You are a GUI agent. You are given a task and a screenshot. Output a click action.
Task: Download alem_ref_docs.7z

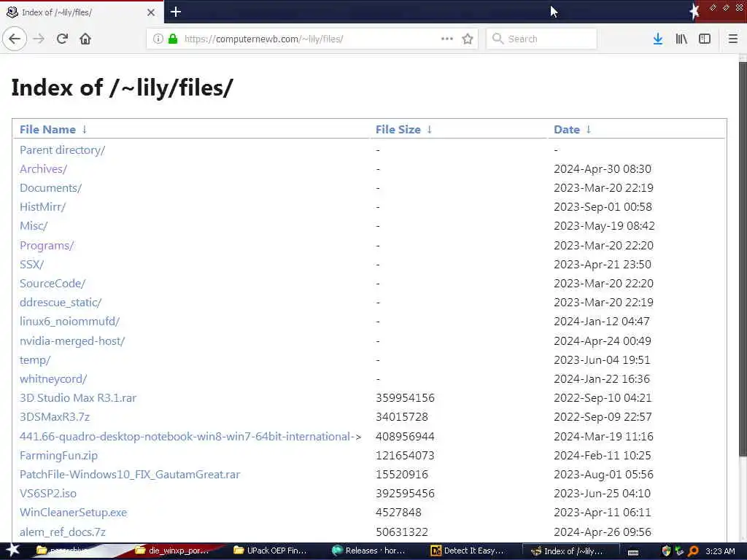click(63, 532)
